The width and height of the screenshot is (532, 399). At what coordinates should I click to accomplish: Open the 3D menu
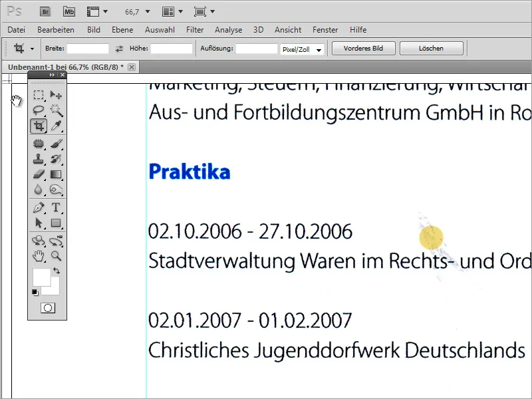pyautogui.click(x=258, y=30)
